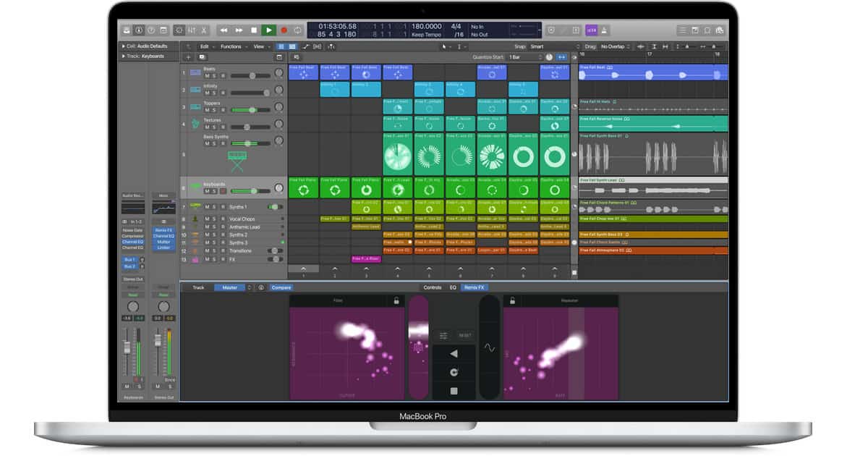Show Smart Controls from control bar
This screenshot has height=456, width=868.
coord(179,30)
